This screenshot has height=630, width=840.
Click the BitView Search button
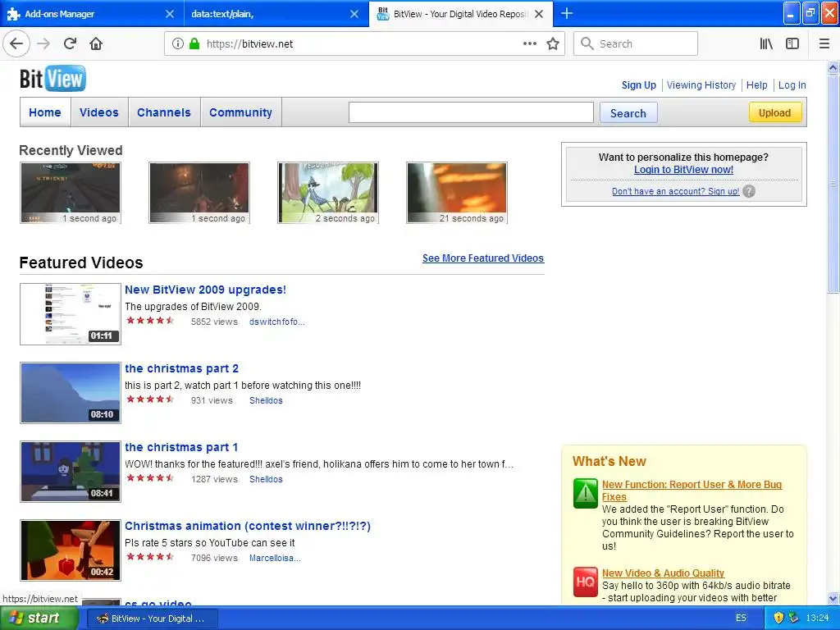(628, 113)
